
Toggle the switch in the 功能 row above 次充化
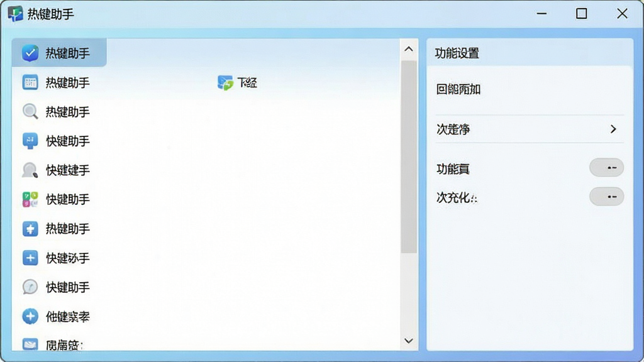(x=607, y=167)
